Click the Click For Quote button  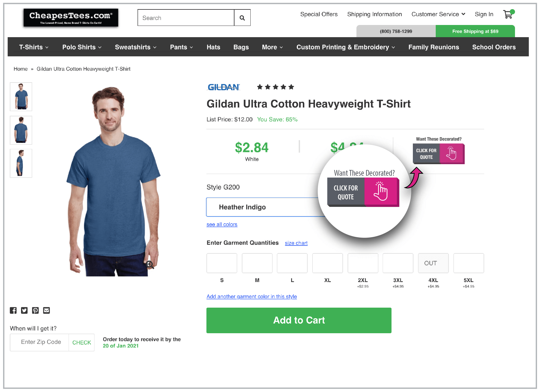(438, 154)
